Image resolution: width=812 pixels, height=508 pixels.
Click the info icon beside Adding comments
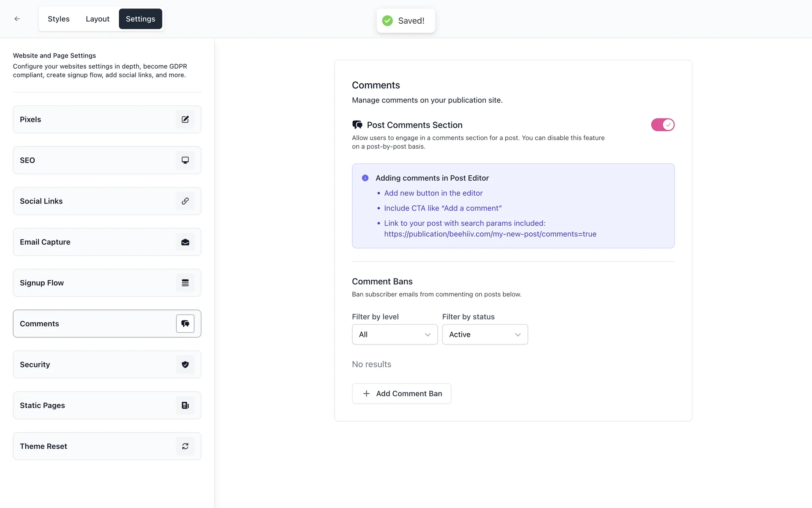click(365, 178)
